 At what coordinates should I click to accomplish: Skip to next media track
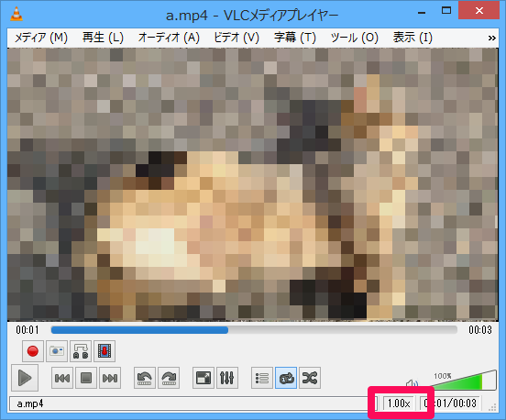click(110, 378)
